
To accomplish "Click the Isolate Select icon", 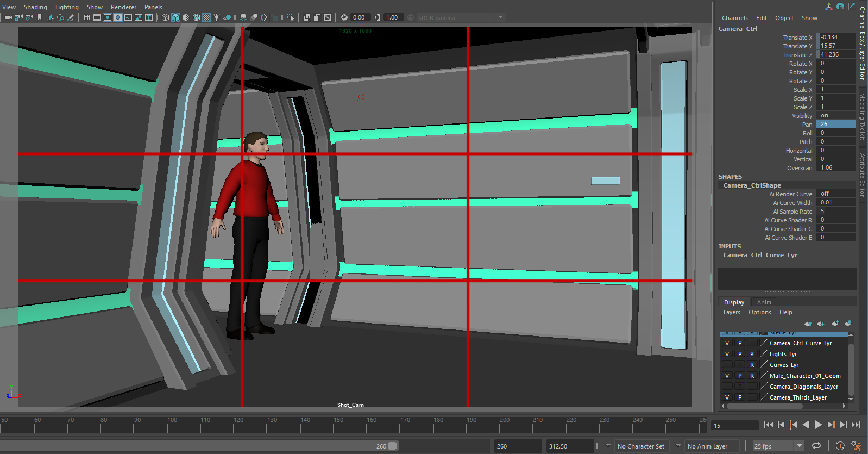I will click(x=291, y=17).
